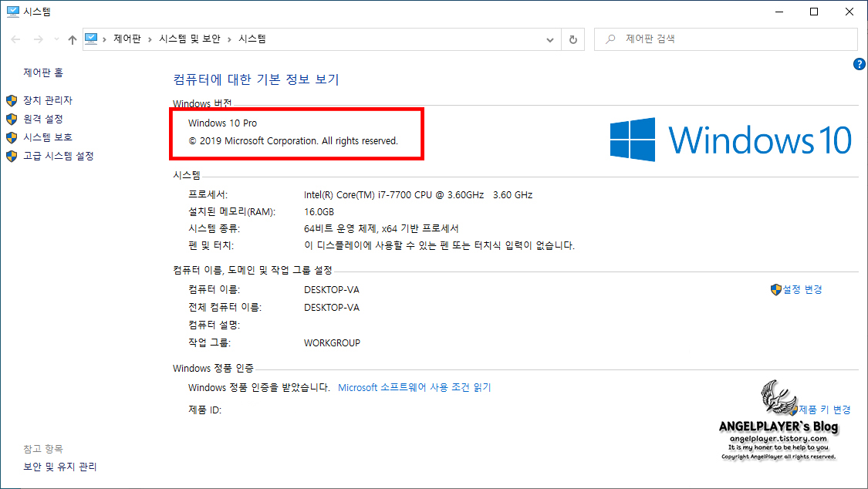
Task: Select the 펜 및 터치 description text
Action: point(439,245)
